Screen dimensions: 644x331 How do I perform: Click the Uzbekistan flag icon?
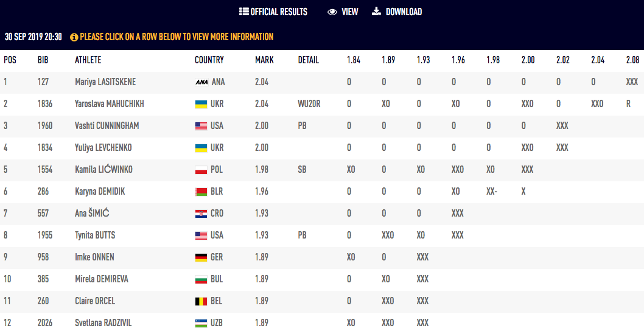click(201, 323)
